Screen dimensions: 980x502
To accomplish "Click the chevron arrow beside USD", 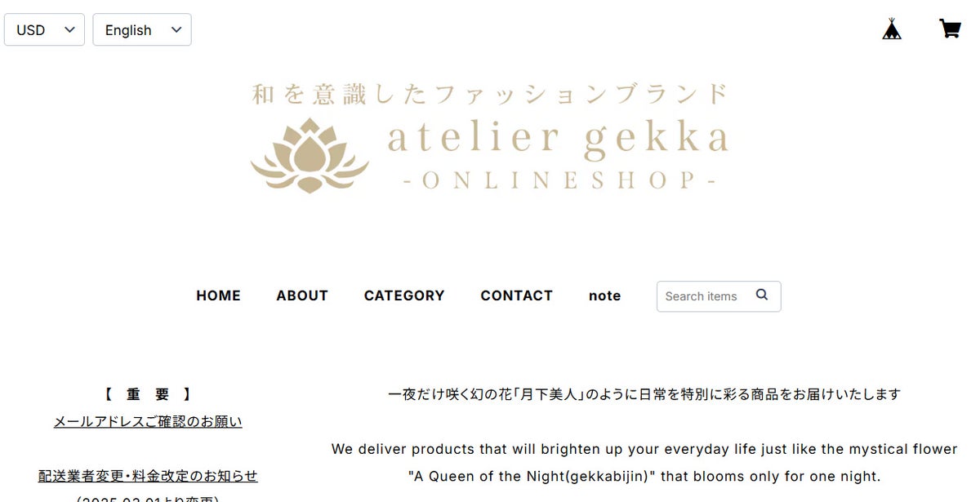I will tap(69, 29).
